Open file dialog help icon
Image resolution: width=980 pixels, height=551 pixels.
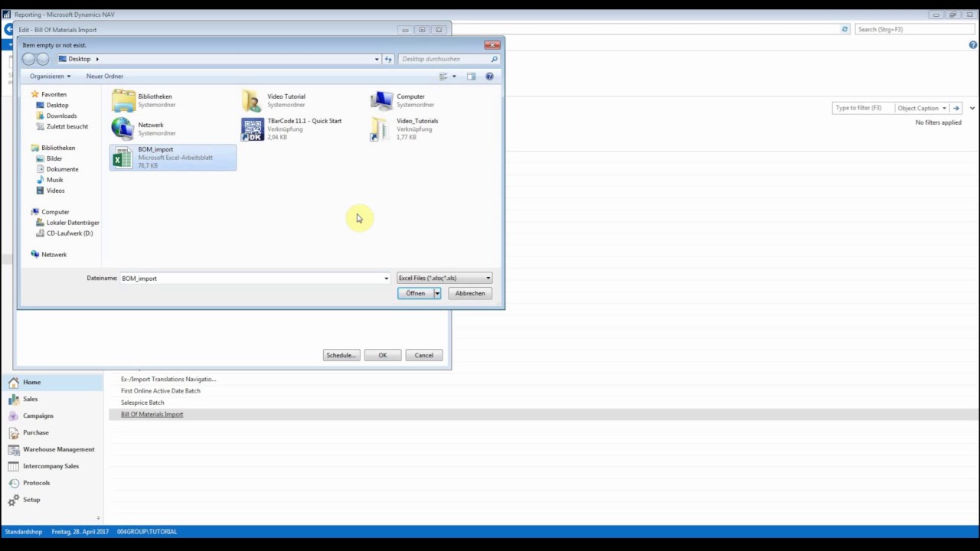[489, 77]
